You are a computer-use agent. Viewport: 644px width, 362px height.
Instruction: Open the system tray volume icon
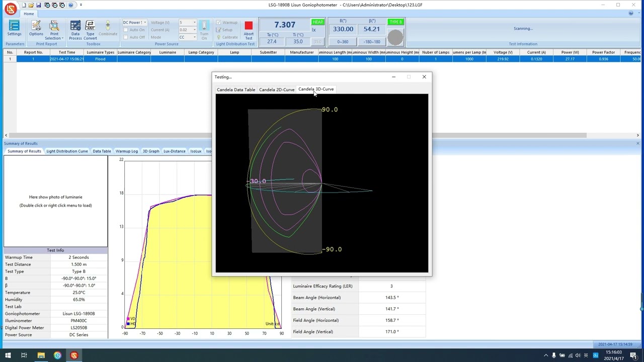click(578, 355)
